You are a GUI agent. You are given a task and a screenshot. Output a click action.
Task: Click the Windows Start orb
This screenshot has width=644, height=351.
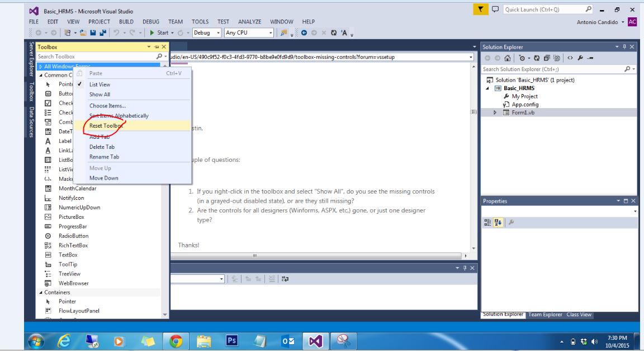click(x=36, y=341)
